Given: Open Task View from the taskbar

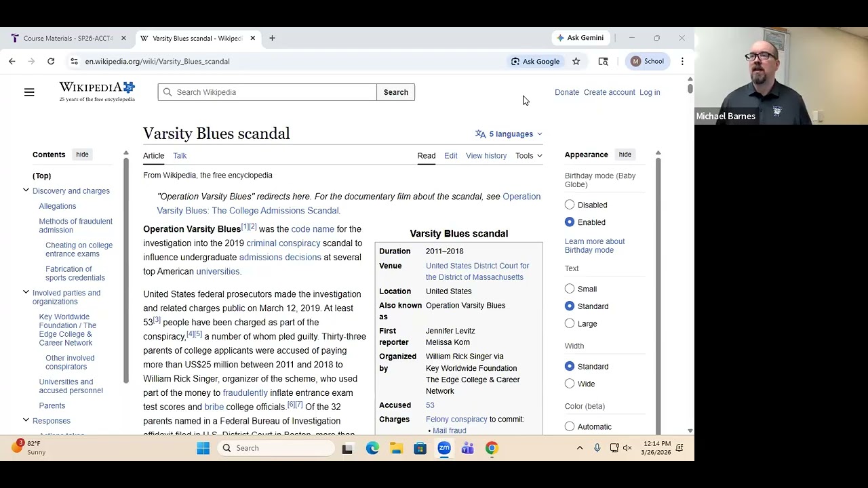Looking at the screenshot, I should (347, 448).
